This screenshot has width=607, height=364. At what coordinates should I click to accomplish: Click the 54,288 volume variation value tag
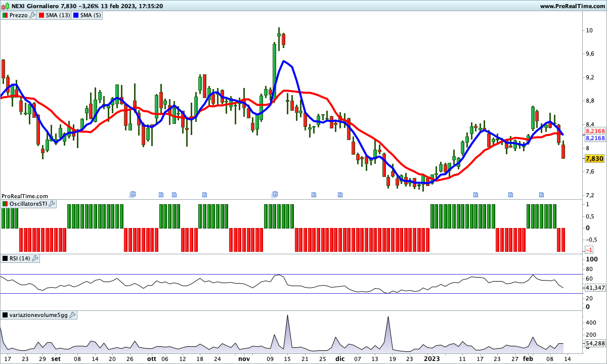595,344
